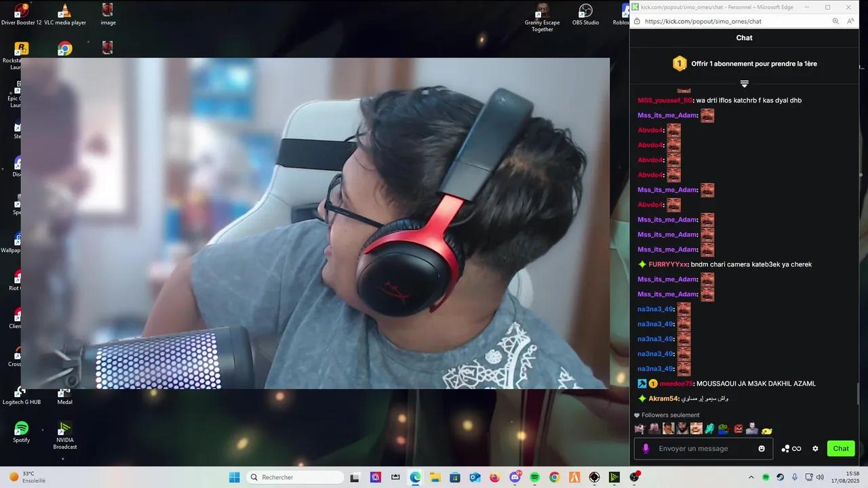Click the purple microphone icon in chat input

[x=646, y=449]
